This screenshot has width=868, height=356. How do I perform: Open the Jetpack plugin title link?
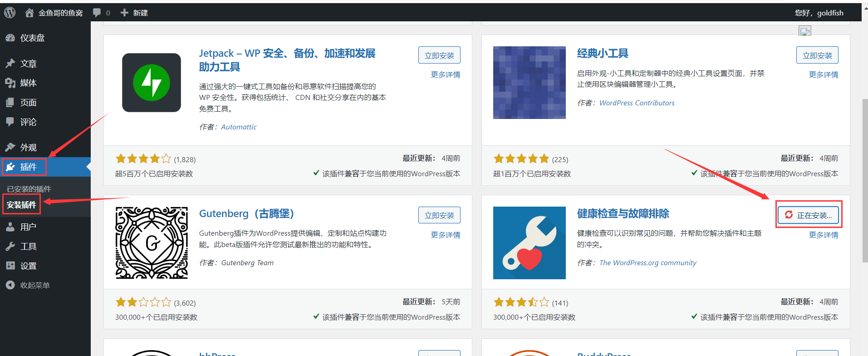click(287, 60)
